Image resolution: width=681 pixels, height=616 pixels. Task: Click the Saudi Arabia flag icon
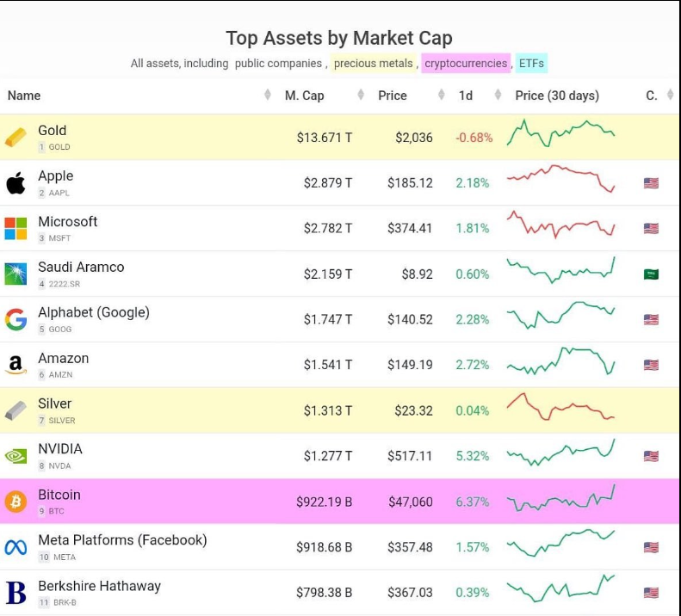(651, 274)
